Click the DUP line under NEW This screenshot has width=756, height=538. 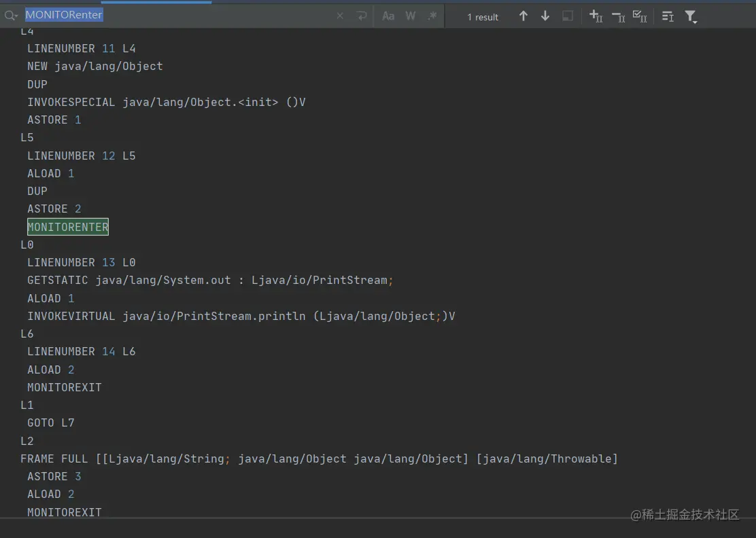tap(37, 84)
